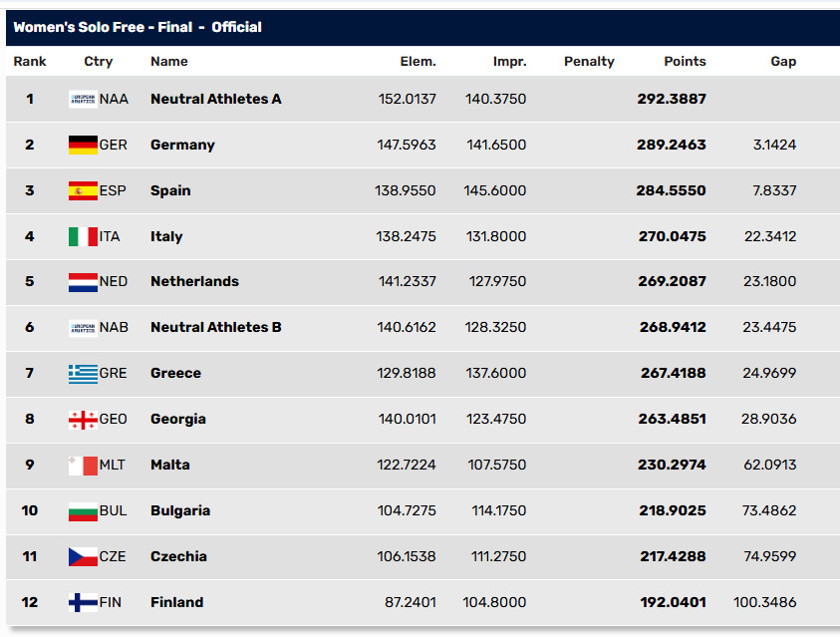The height and width of the screenshot is (637, 840).
Task: Click the Neutral Athletes A logo icon
Action: 83,99
